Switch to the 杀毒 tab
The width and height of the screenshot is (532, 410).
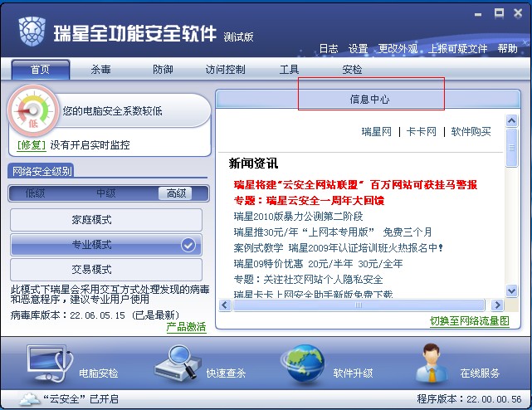(100, 70)
